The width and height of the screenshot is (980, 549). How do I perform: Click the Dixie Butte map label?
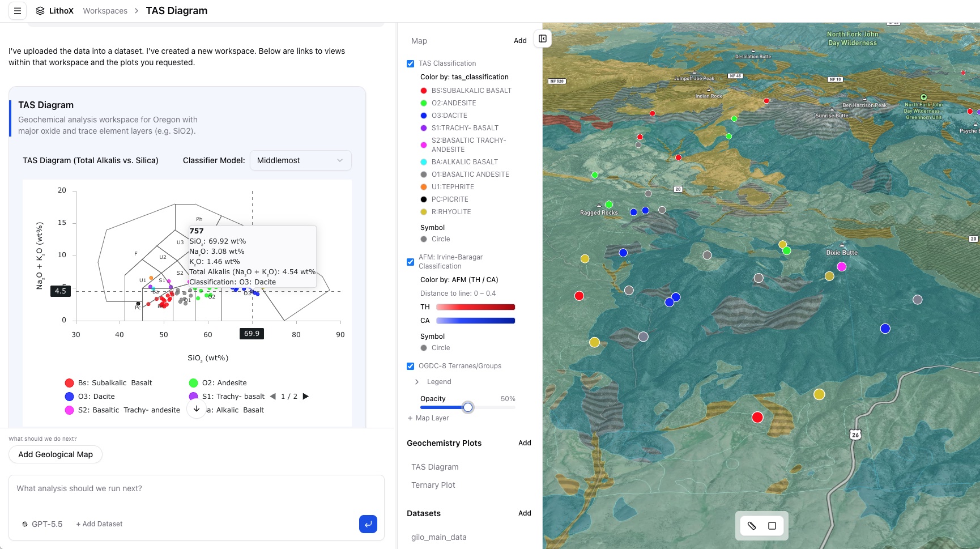pyautogui.click(x=842, y=253)
